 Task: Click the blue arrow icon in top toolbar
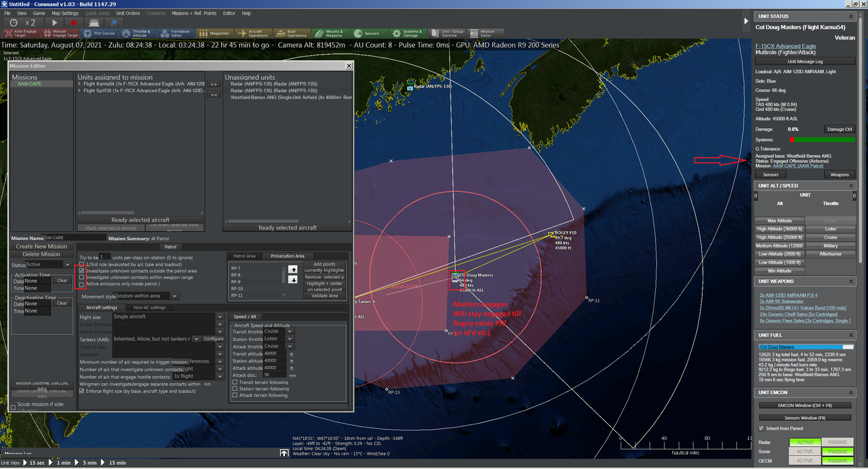point(114,22)
